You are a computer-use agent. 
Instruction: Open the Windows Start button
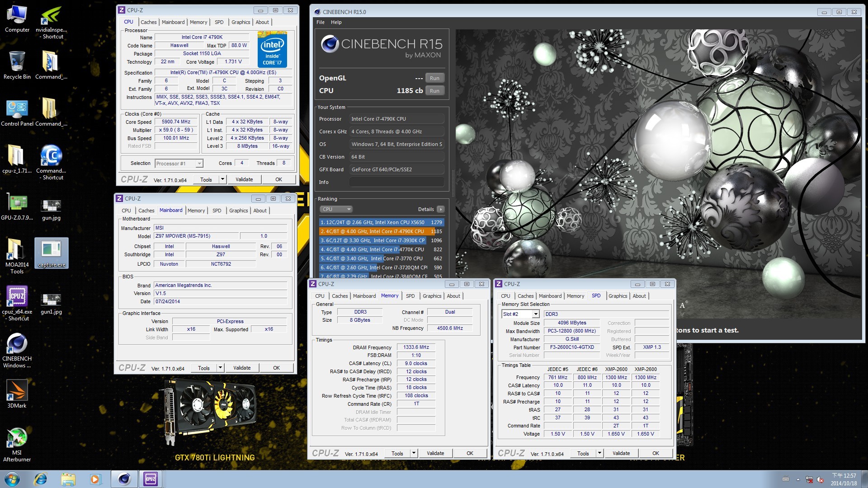(12, 479)
